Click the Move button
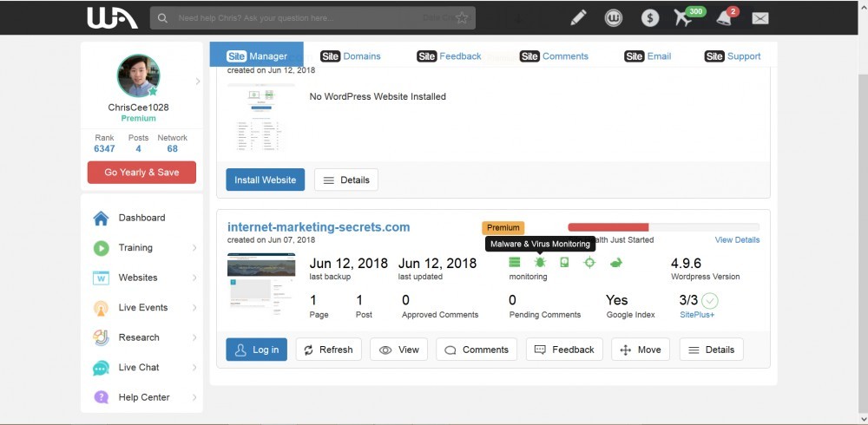This screenshot has height=425, width=868. pos(641,350)
